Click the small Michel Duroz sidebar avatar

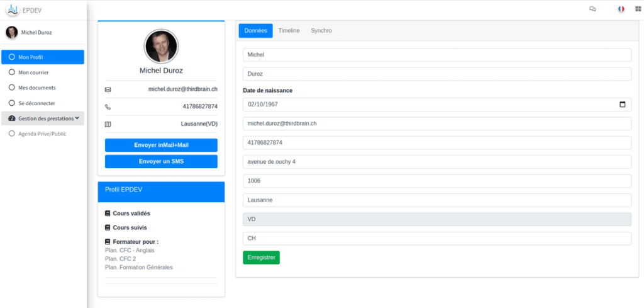click(11, 33)
